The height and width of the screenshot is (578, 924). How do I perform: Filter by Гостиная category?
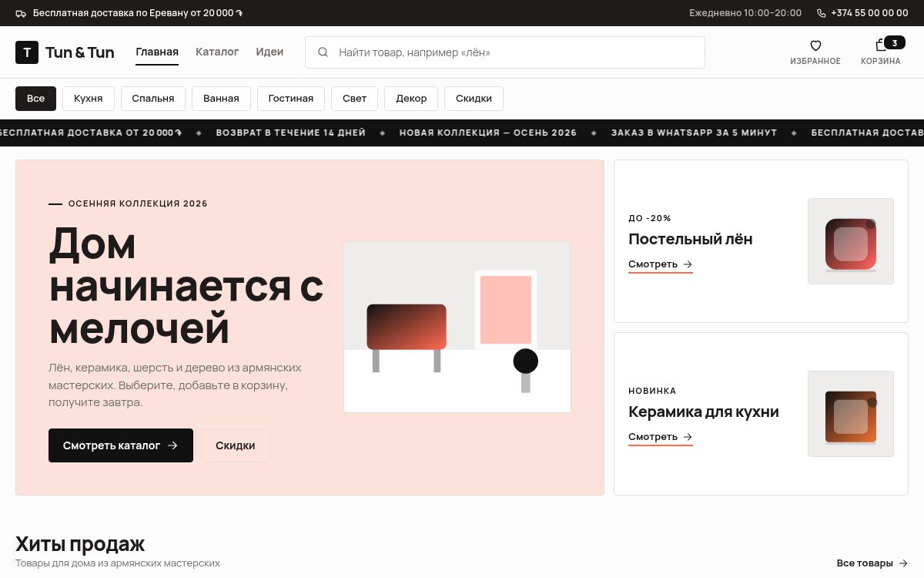(x=291, y=99)
